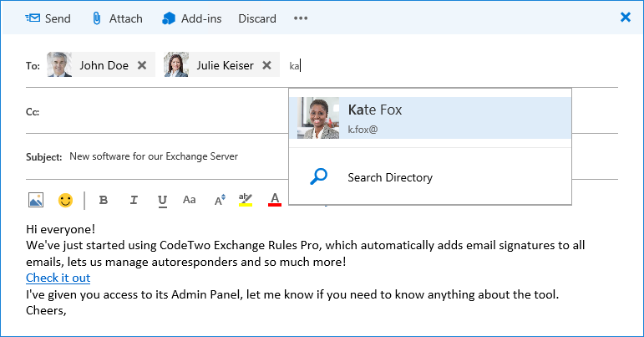Discard the current email draft
Screen dimensions: 644x337
(257, 18)
